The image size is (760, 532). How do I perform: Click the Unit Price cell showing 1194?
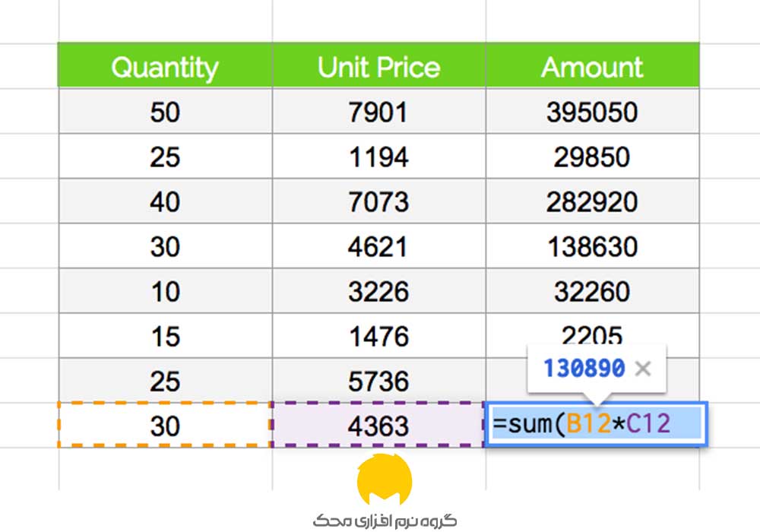(x=378, y=157)
